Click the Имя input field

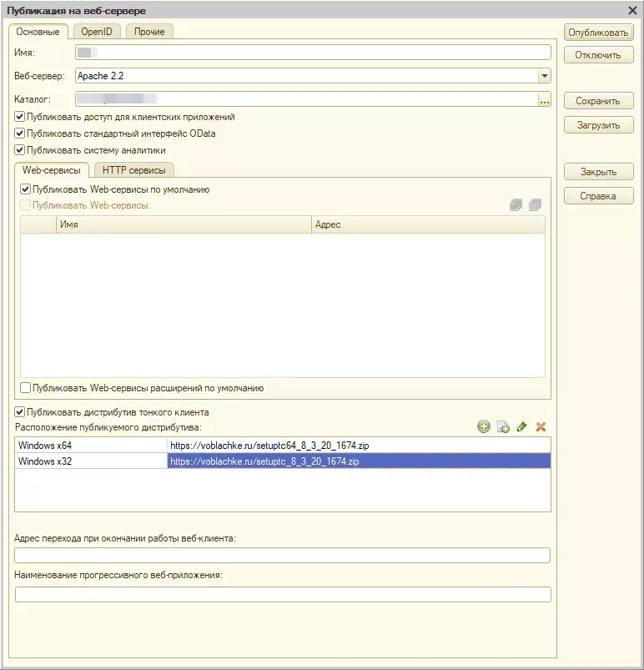pyautogui.click(x=313, y=53)
